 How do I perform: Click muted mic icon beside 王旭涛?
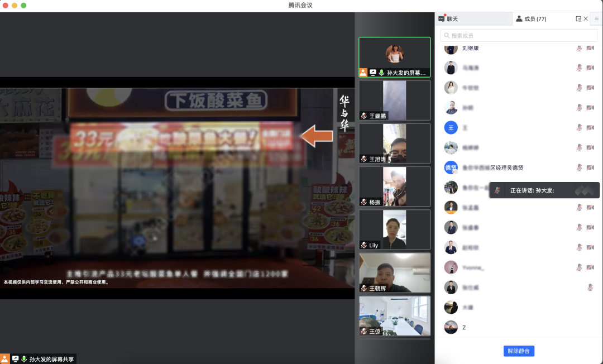pos(364,159)
